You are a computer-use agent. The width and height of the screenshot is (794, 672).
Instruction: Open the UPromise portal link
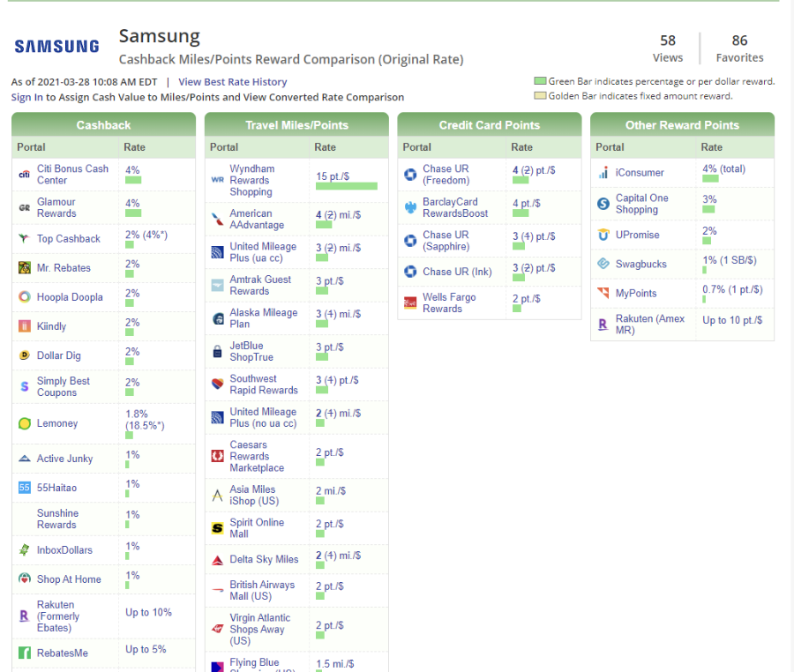tap(638, 235)
